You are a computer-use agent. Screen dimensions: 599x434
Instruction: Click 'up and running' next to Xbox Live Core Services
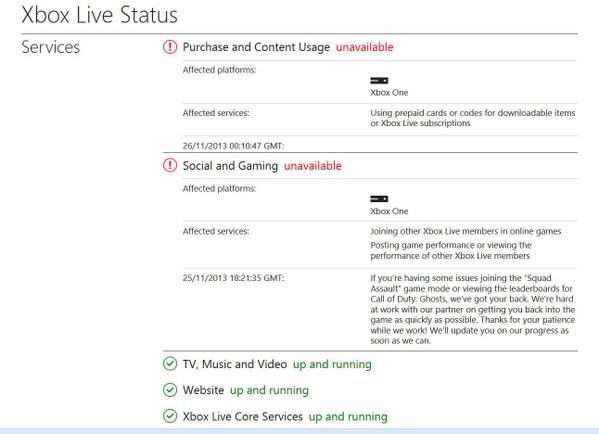point(348,416)
